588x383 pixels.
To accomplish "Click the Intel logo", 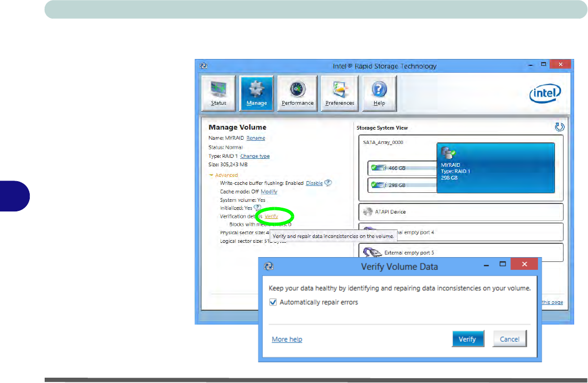I will [x=545, y=93].
